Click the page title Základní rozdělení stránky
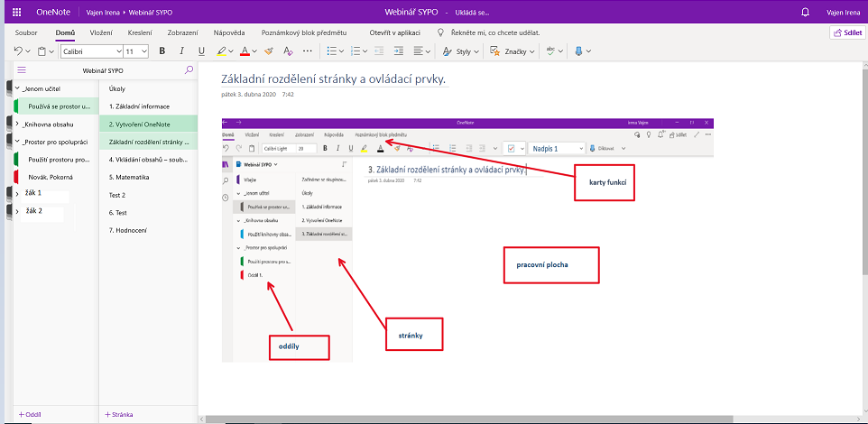 (x=334, y=79)
